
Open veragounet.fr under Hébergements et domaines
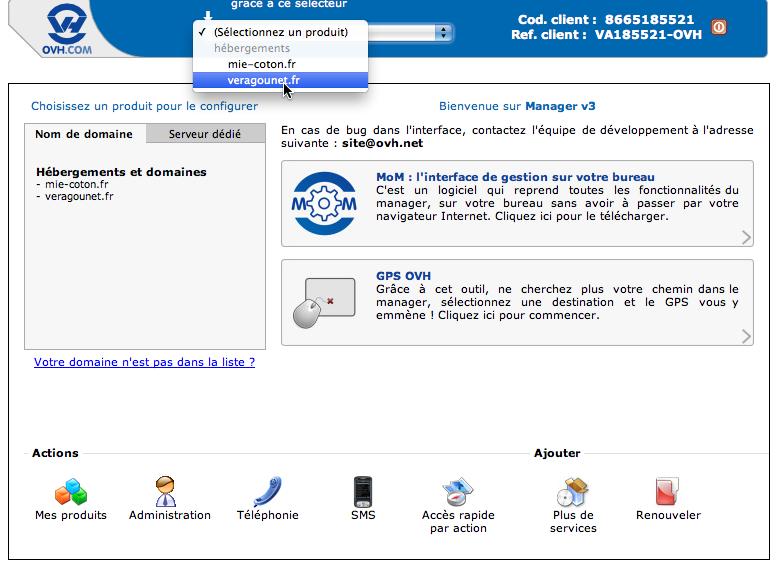[x=79, y=196]
